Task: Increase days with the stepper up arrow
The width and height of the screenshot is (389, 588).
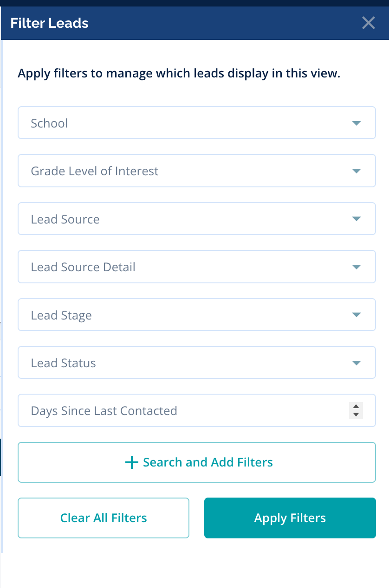Action: click(x=356, y=406)
